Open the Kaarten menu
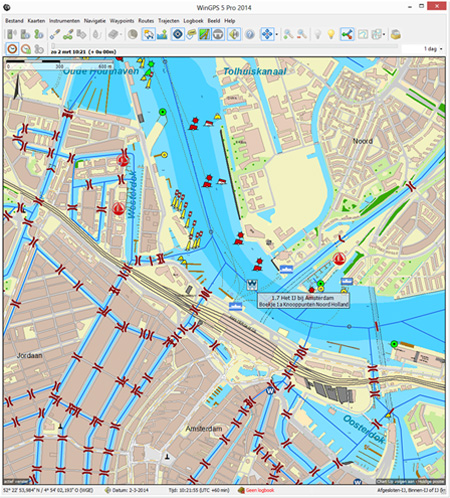Image resolution: width=450 pixels, height=498 pixels. point(36,21)
